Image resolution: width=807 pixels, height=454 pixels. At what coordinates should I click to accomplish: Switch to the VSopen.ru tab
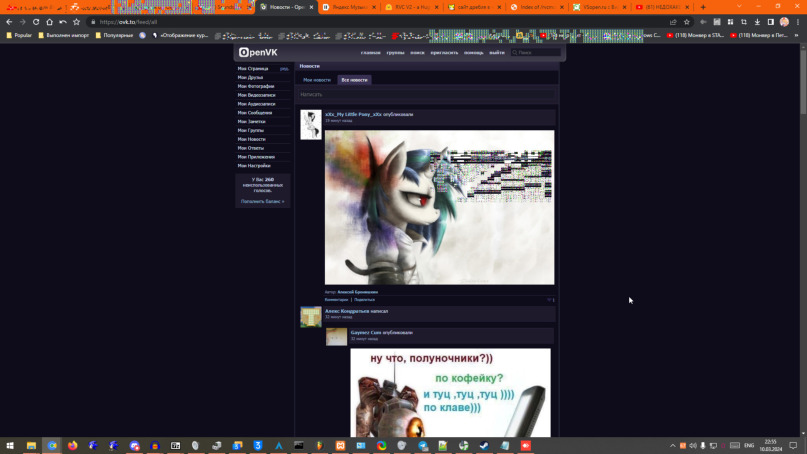[600, 7]
